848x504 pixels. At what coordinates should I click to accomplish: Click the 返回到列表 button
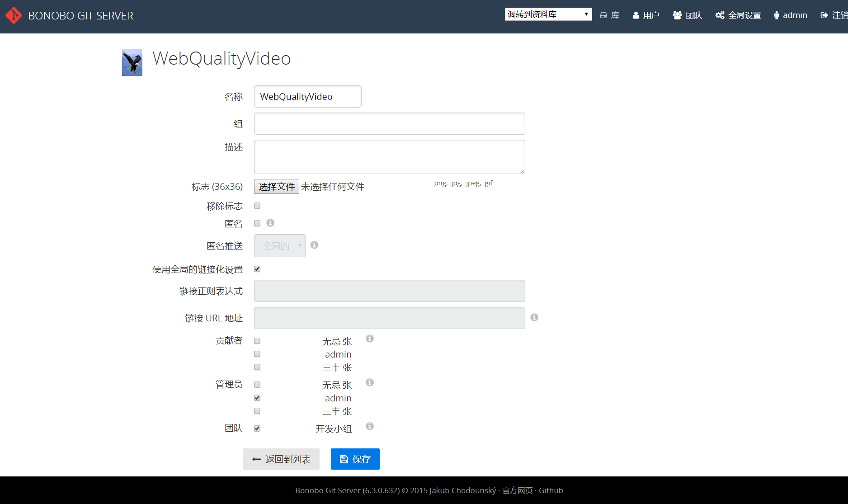pyautogui.click(x=281, y=459)
